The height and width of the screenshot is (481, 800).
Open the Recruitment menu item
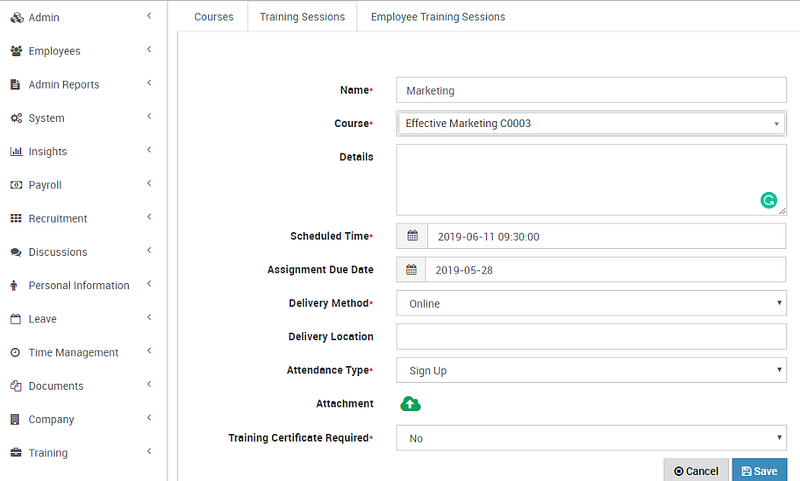click(x=58, y=219)
